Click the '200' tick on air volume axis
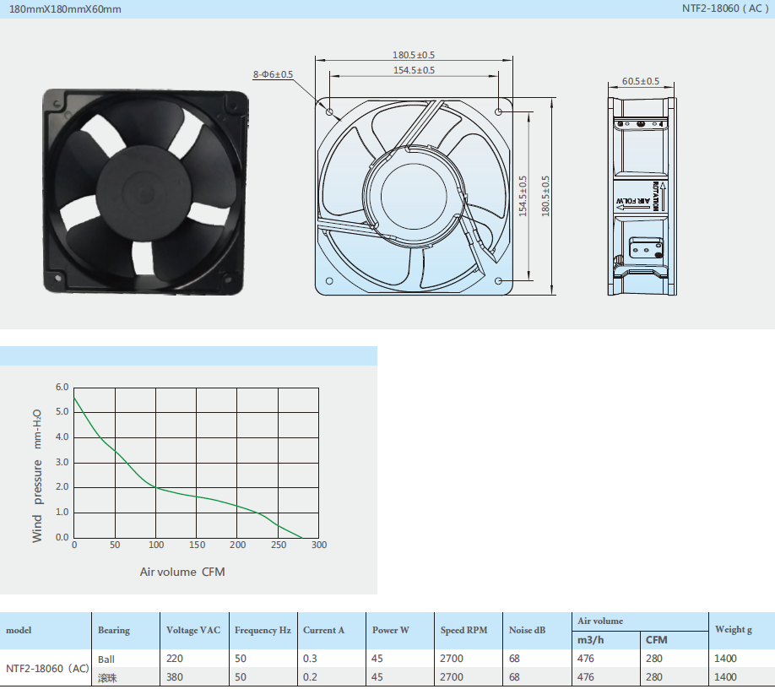775x700 pixels. [x=237, y=545]
